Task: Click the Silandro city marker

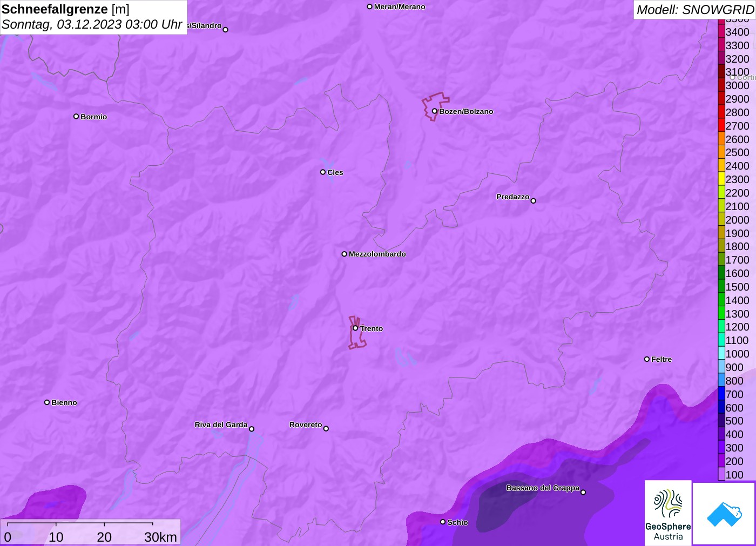Action: (225, 29)
